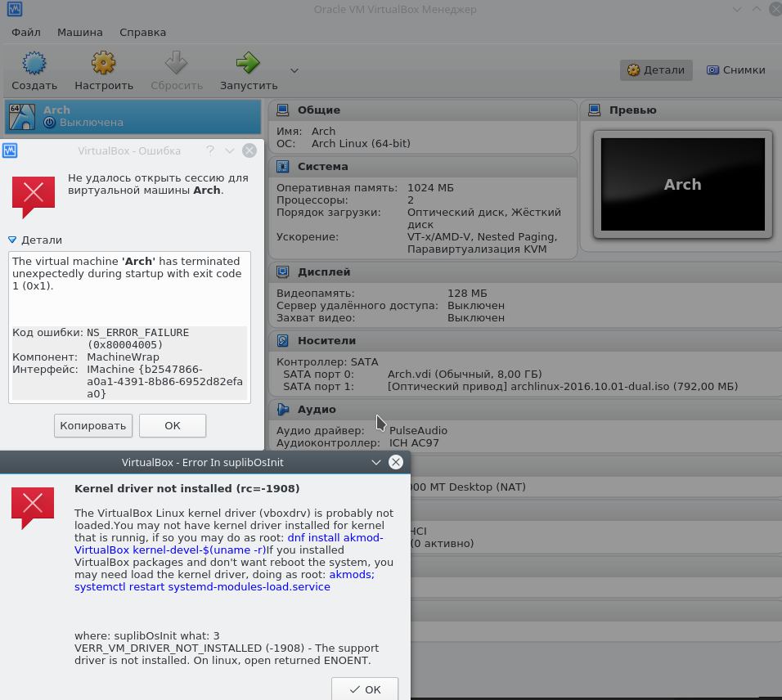This screenshot has height=700, width=782.
Task: Click the greyed Сбросить arrow icon
Action: coord(176,63)
